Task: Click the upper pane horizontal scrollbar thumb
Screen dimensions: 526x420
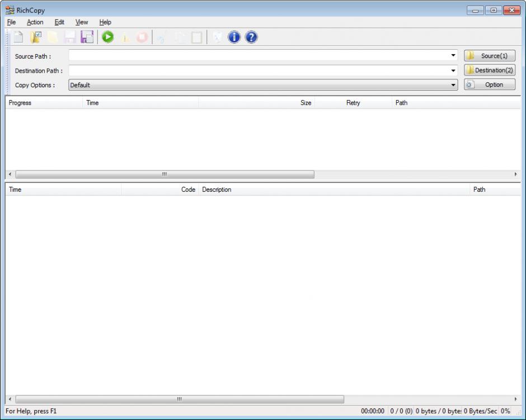Action: [165, 174]
